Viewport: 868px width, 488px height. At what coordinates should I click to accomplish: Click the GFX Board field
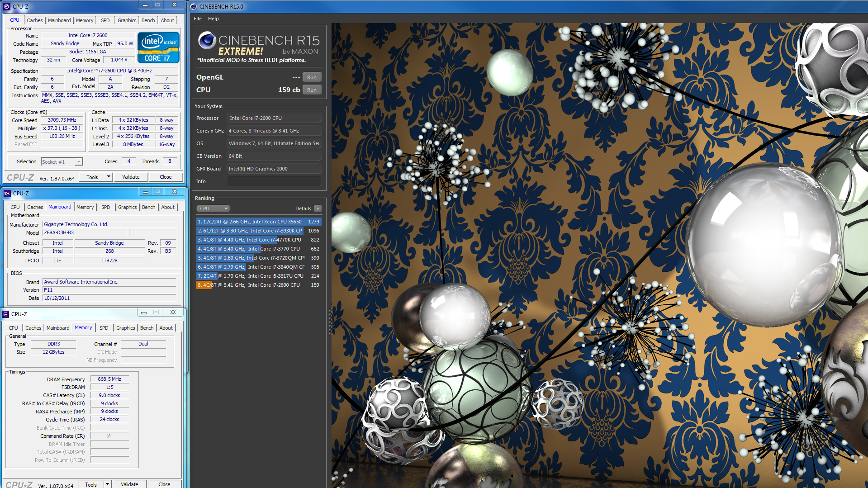[x=274, y=169]
